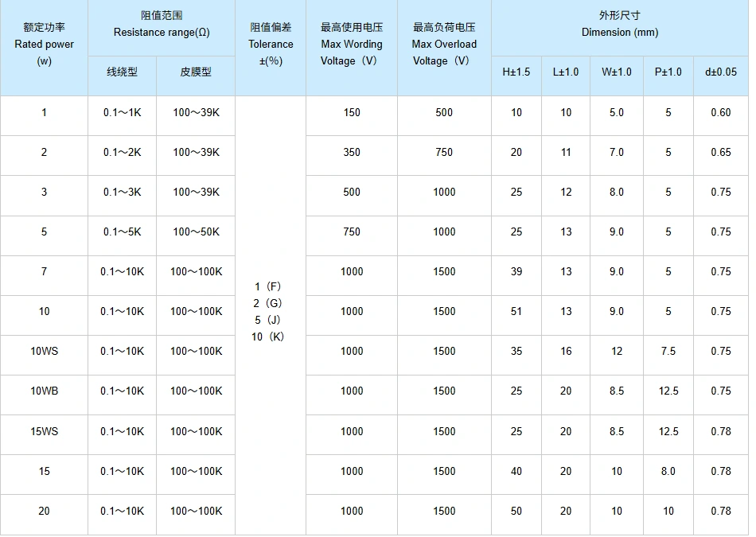Select the 12.5 pitch cell in 10WB row
The height and width of the screenshot is (537, 756).
pyautogui.click(x=668, y=391)
